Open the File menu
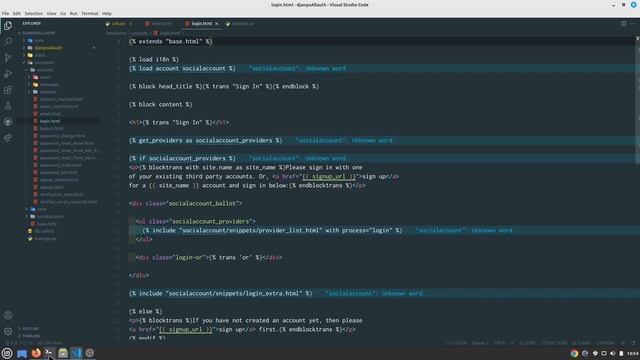Viewport: 640px width, 360px height. (5, 13)
